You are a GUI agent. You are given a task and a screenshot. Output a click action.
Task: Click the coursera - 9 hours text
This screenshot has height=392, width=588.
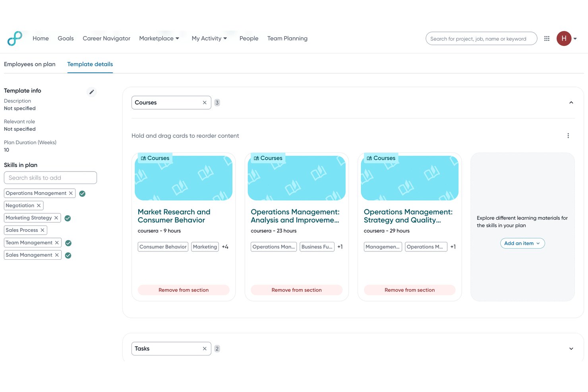coord(159,231)
